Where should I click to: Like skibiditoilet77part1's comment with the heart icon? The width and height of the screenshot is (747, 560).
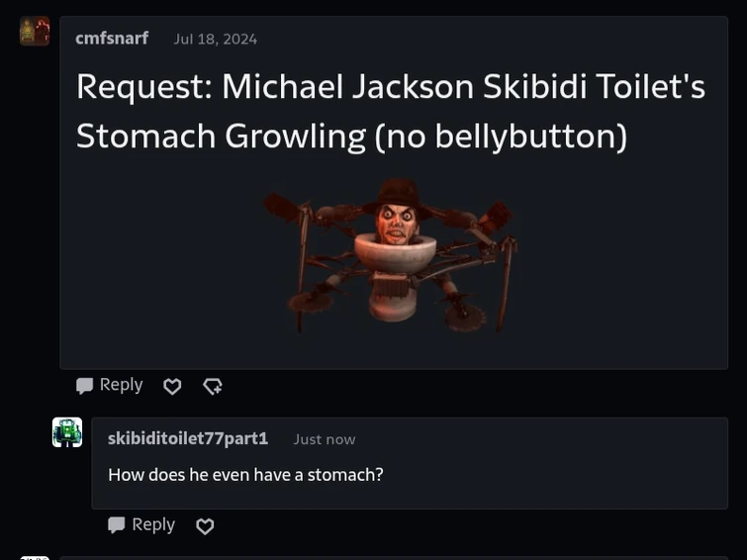click(205, 526)
